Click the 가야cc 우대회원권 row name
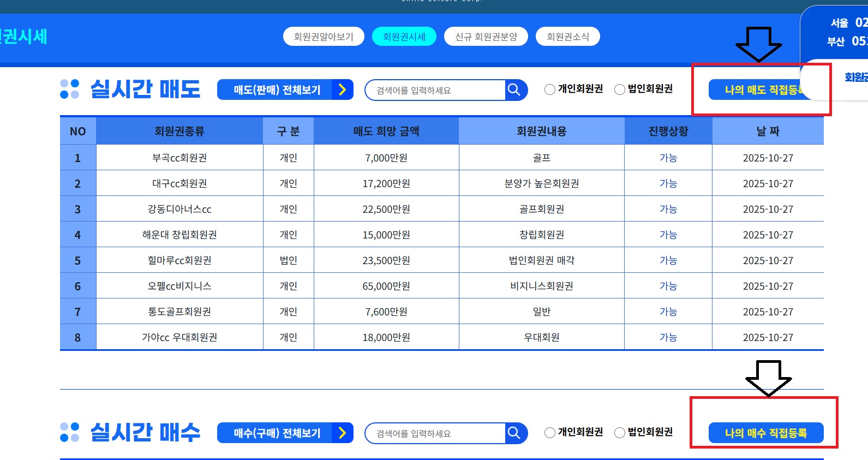The width and height of the screenshot is (868, 460). (x=179, y=337)
